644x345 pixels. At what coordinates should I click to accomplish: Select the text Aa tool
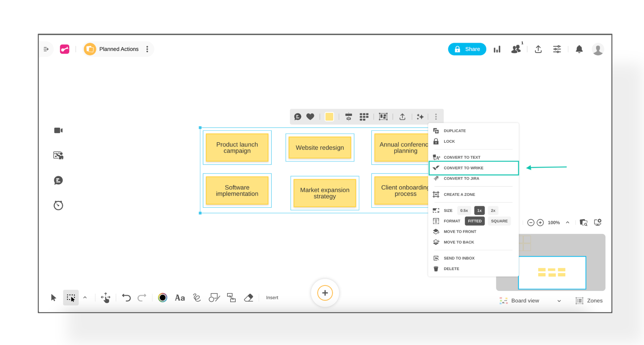coord(180,298)
